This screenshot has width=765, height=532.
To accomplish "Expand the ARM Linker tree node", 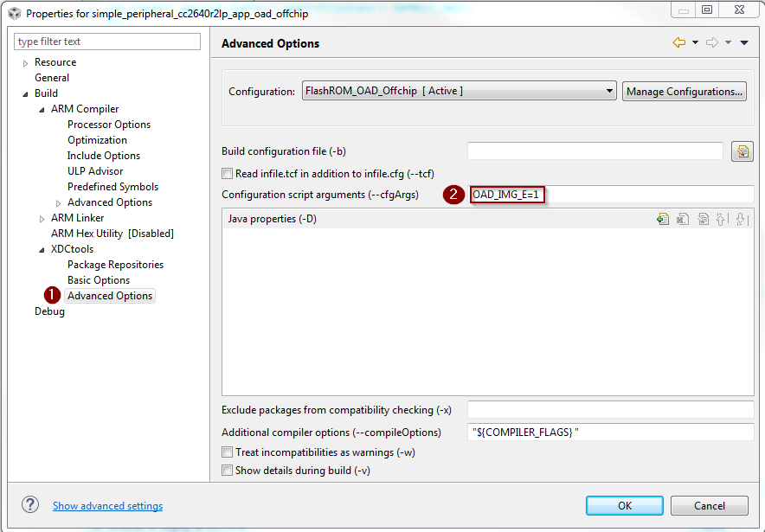I will pyautogui.click(x=42, y=219).
